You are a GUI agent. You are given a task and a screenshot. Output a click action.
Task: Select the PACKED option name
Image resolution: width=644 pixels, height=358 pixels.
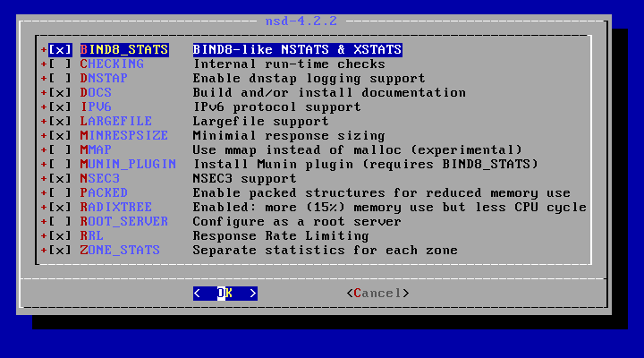[104, 192]
